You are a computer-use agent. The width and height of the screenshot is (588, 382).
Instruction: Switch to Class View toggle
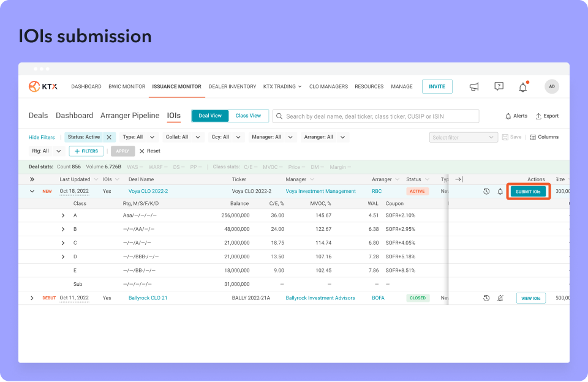click(x=248, y=116)
